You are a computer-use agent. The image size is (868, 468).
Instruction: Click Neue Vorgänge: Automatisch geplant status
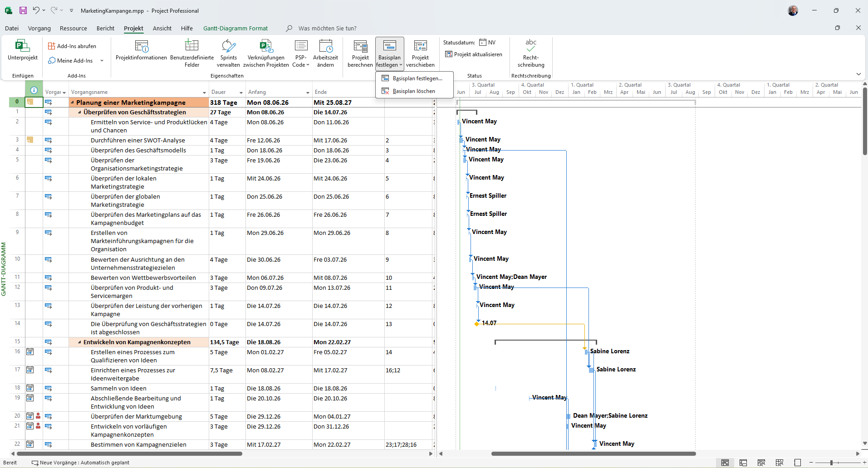[81, 463]
